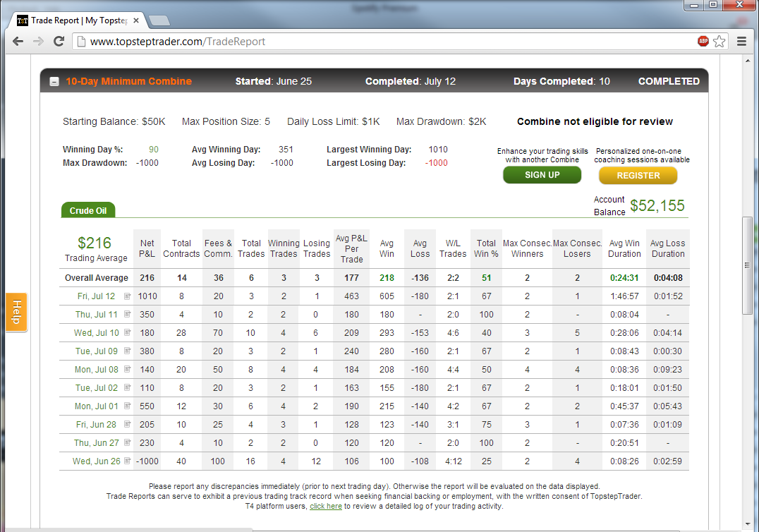Image resolution: width=759 pixels, height=532 pixels.
Task: Open the note icon for Wed, Jun 26
Action: tap(127, 461)
